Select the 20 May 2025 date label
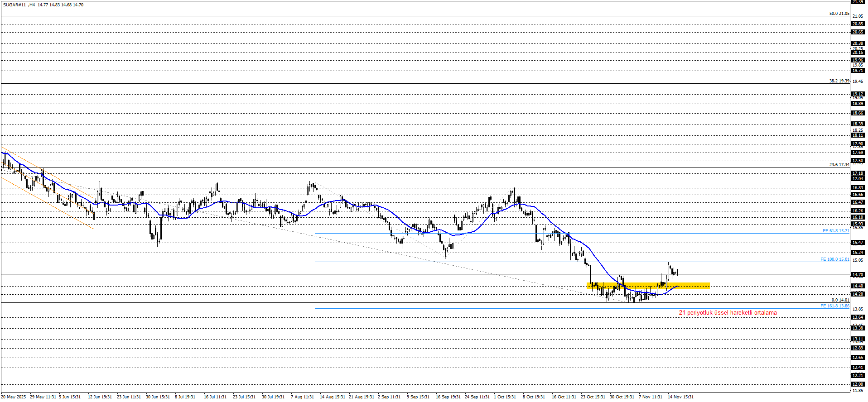 pos(14,397)
